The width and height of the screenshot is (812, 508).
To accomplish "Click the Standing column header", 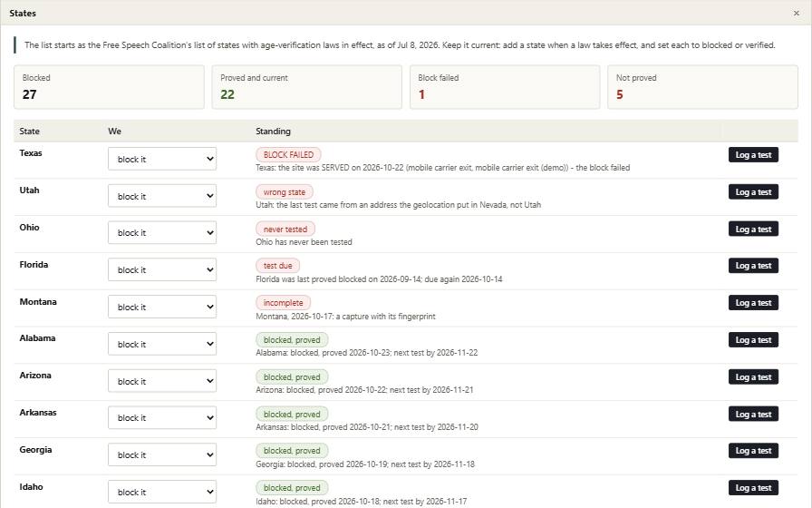I will [x=273, y=132].
